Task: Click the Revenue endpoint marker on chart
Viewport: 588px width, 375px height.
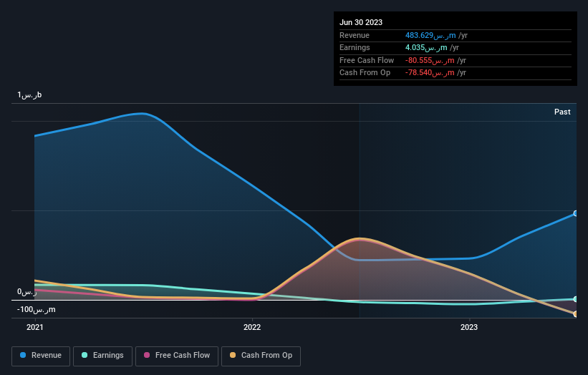Action: pos(576,213)
